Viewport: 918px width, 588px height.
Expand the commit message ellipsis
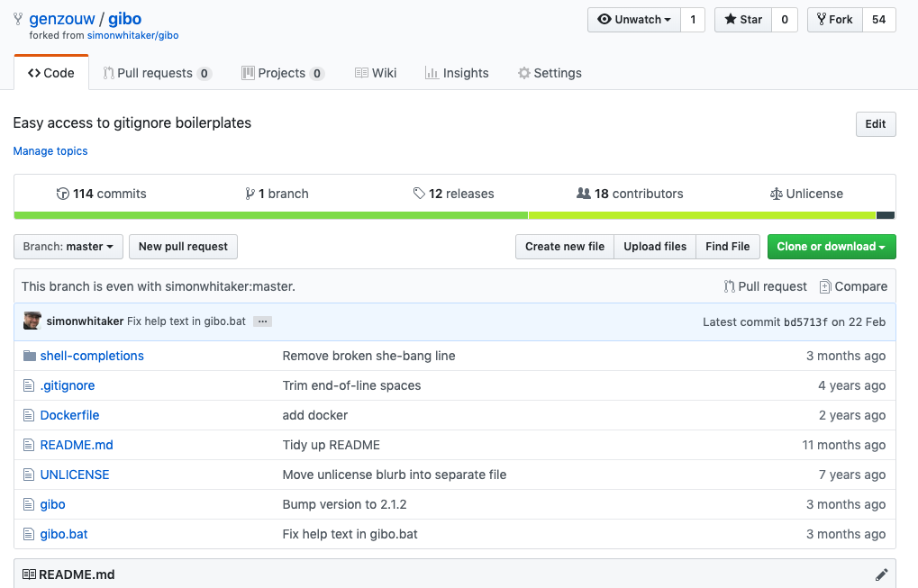pos(262,321)
